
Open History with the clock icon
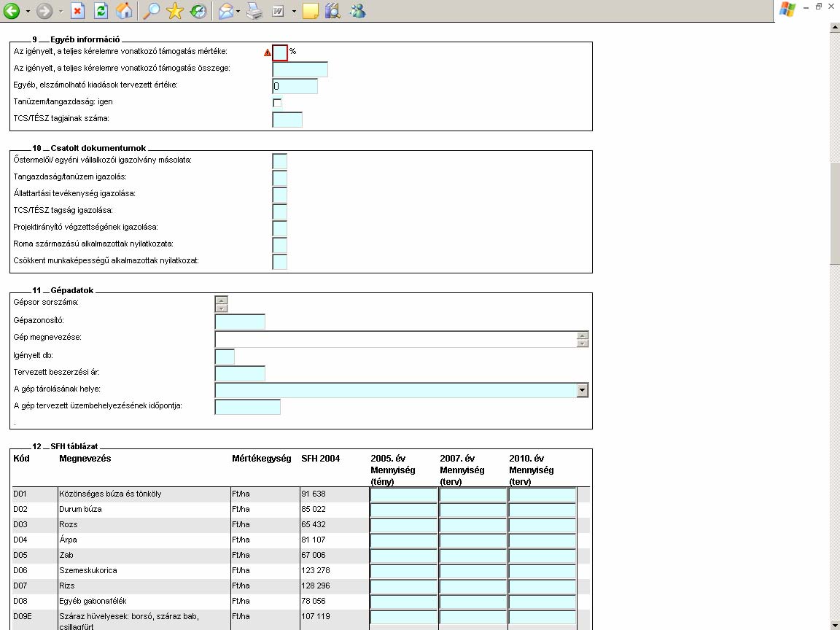point(198,11)
